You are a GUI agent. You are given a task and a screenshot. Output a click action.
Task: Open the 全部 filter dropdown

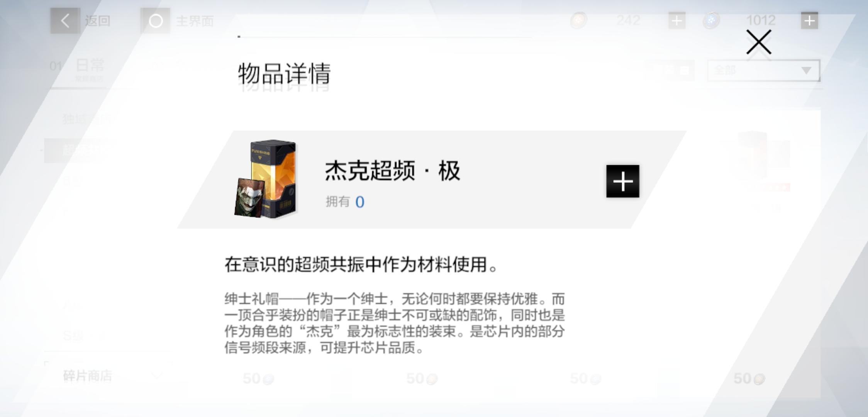(x=763, y=70)
